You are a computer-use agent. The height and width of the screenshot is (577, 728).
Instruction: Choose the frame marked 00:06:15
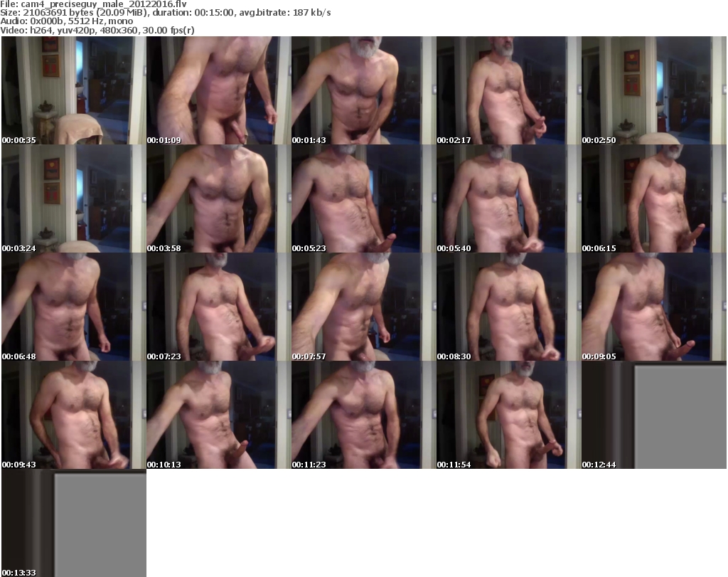[x=654, y=198]
